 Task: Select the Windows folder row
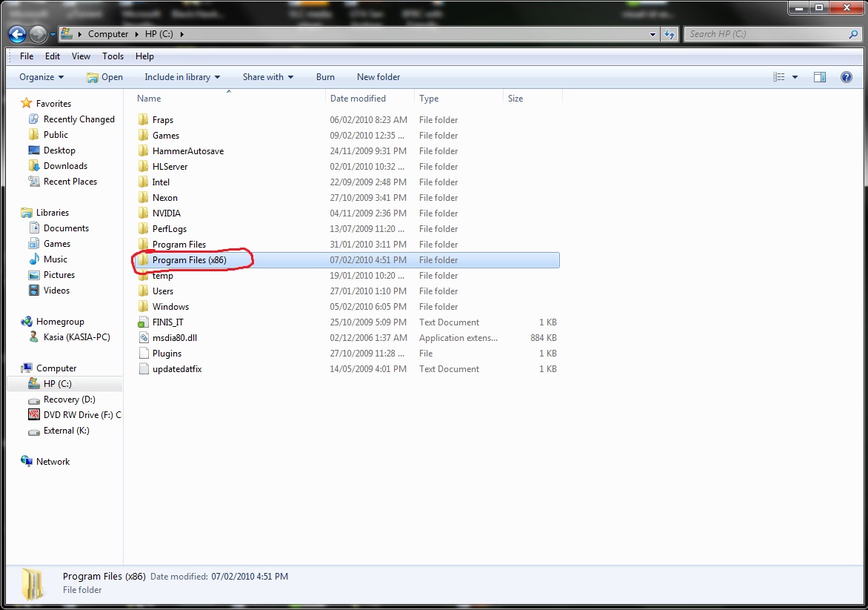[x=347, y=306]
